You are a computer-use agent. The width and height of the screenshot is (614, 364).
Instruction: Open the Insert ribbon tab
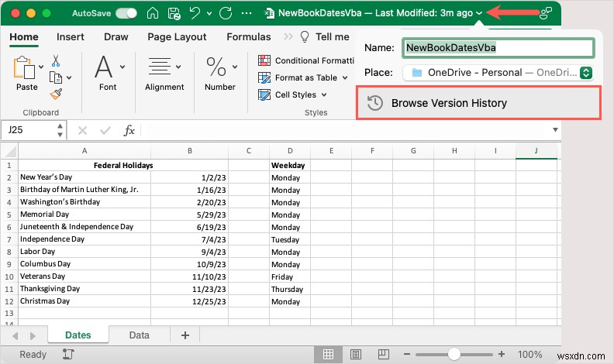[70, 36]
